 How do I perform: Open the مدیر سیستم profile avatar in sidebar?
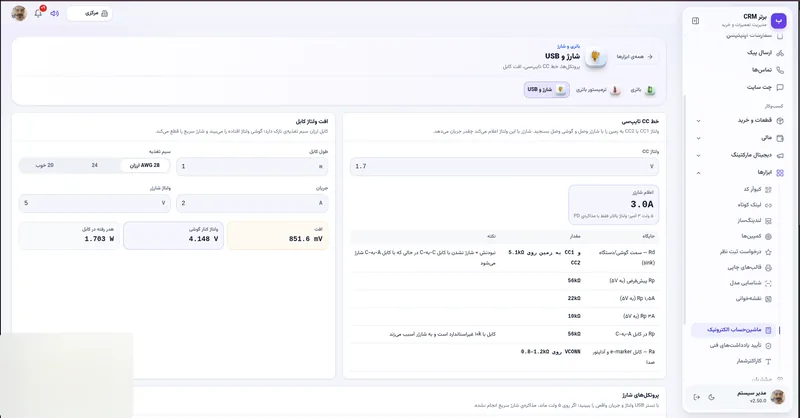tap(778, 397)
